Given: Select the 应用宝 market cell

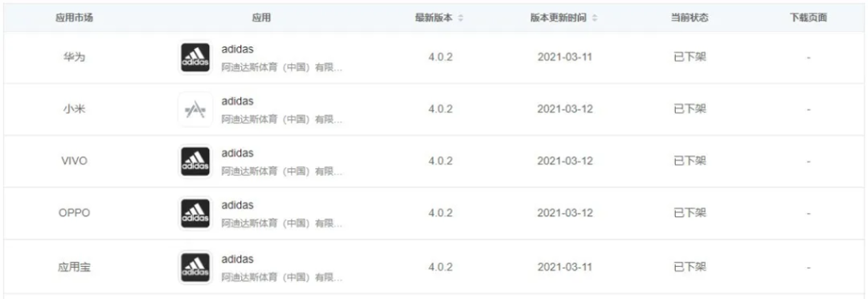Looking at the screenshot, I should point(74,268).
